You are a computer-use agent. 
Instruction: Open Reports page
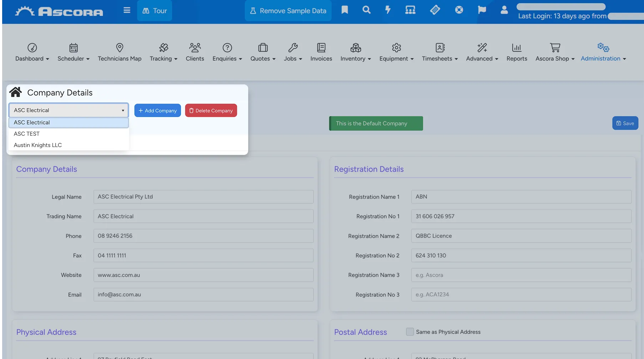517,52
